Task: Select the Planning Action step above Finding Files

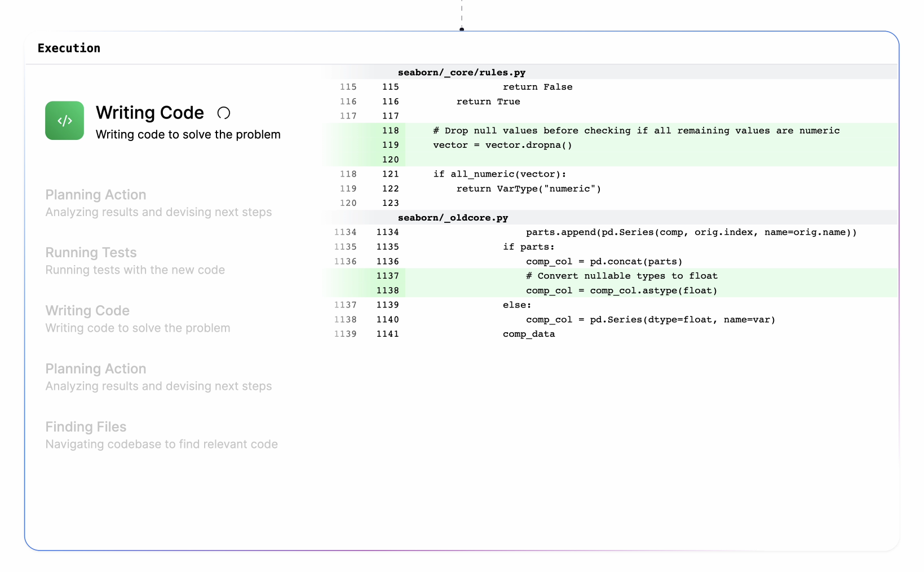Action: coord(95,369)
